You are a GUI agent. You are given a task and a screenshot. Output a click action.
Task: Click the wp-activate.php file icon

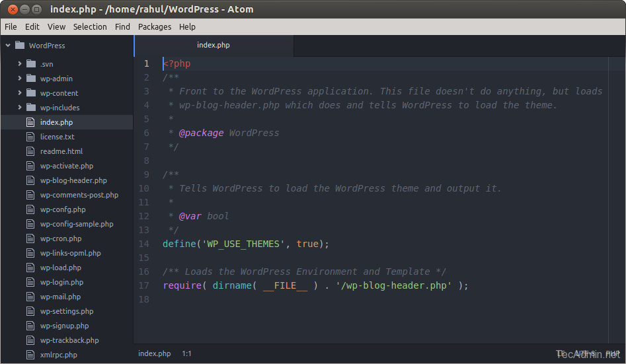coord(30,166)
